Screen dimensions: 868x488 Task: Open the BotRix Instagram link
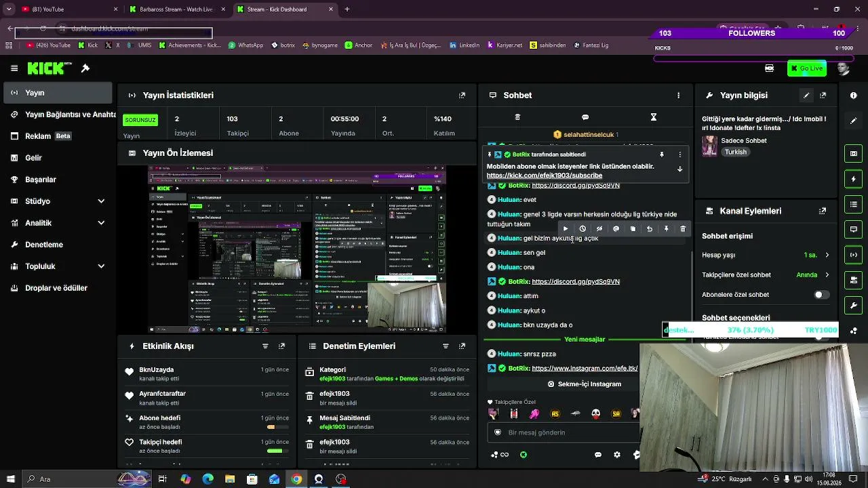tap(585, 369)
